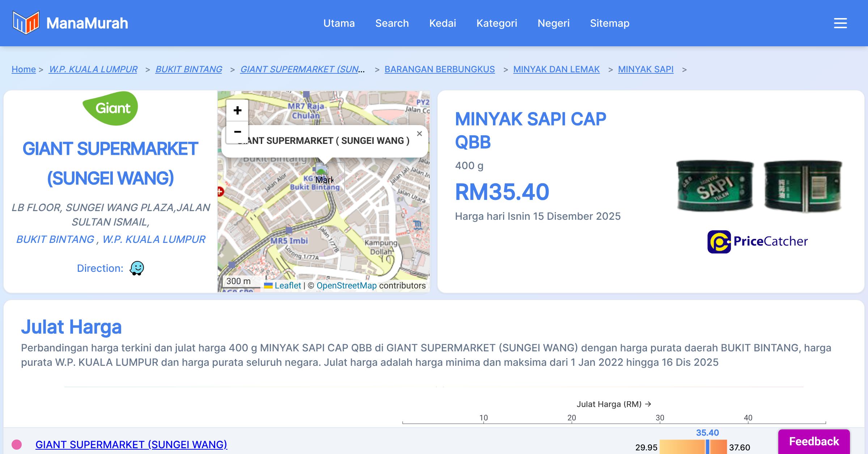Zoom out on the map
This screenshot has height=454, width=868.
click(x=237, y=132)
